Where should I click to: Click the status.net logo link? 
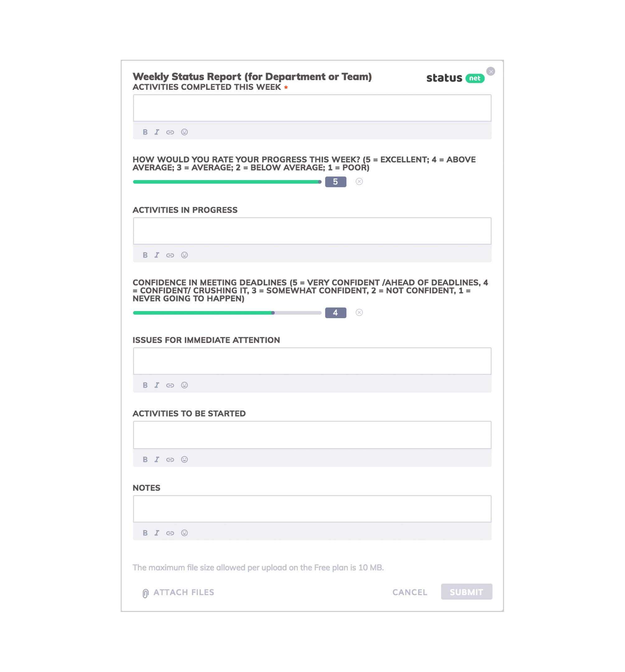coord(456,77)
